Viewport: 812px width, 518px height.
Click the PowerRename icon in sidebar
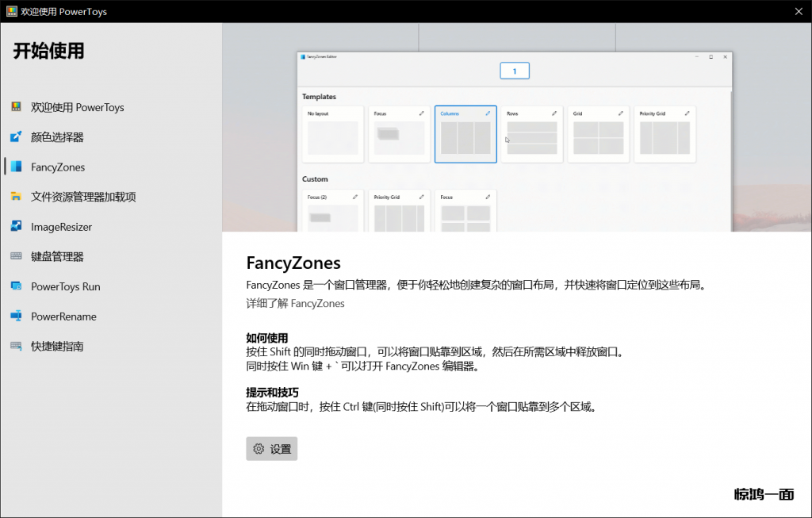pos(16,317)
